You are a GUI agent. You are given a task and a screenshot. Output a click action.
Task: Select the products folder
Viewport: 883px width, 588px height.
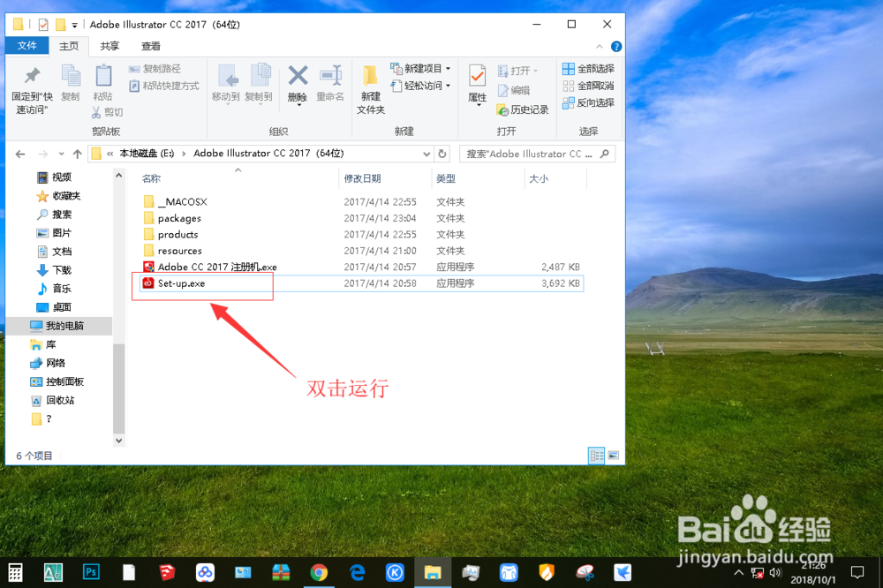coord(171,234)
